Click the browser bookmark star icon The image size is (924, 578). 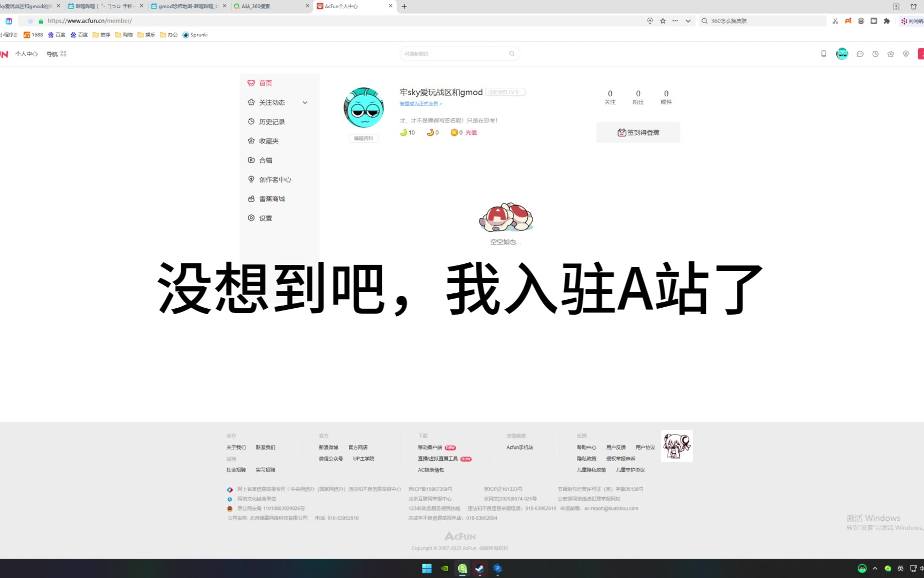pos(663,21)
